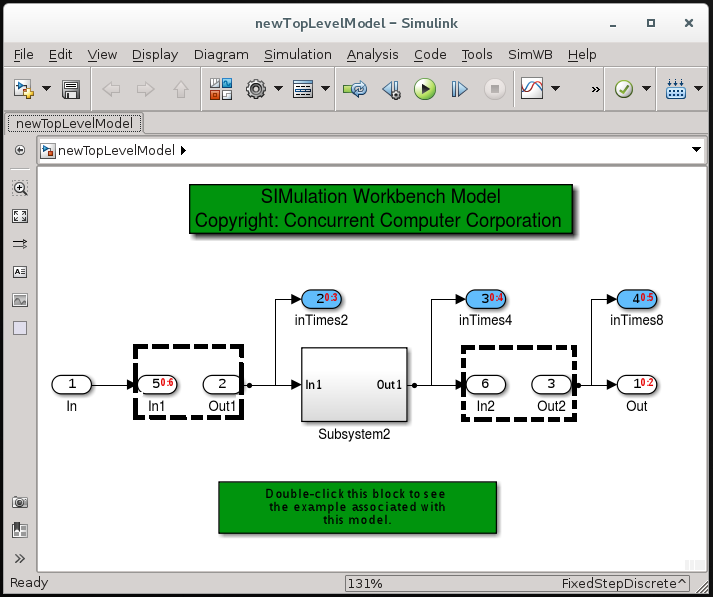Select the newTopLevelModel tab
Image resolution: width=713 pixels, height=597 pixels.
(x=75, y=123)
